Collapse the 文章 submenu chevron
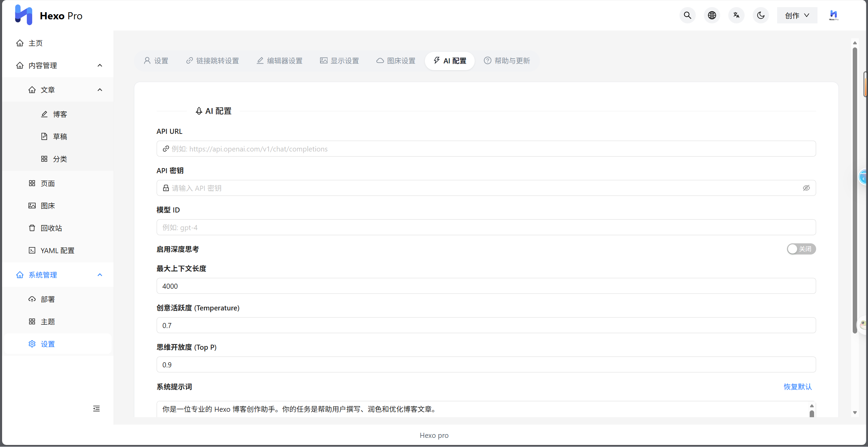Image resolution: width=868 pixels, height=447 pixels. click(100, 90)
